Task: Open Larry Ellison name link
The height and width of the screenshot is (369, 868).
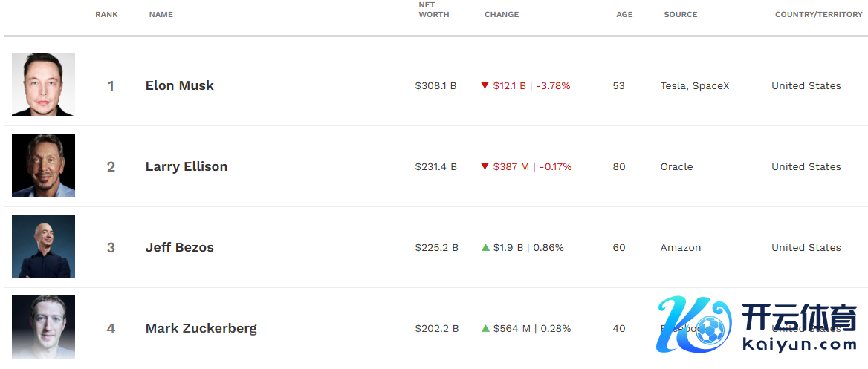Action: point(186,166)
